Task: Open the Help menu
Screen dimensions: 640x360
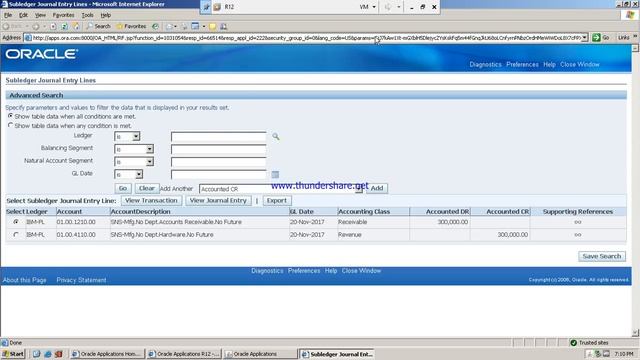Action: click(x=106, y=15)
